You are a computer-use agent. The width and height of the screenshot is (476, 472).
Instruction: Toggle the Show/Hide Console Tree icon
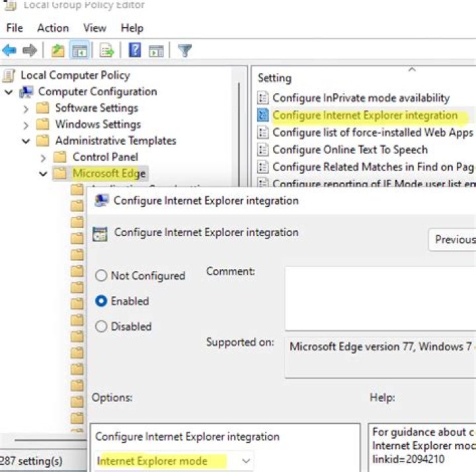point(79,50)
